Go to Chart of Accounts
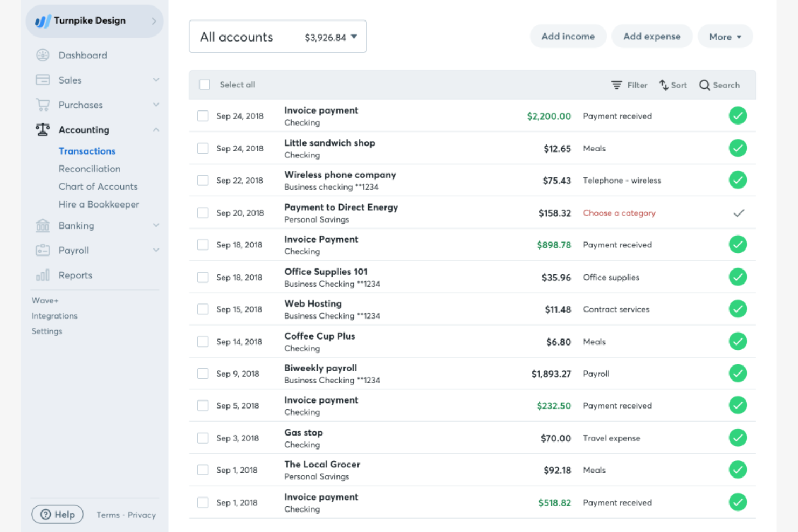The image size is (798, 532). 98,186
